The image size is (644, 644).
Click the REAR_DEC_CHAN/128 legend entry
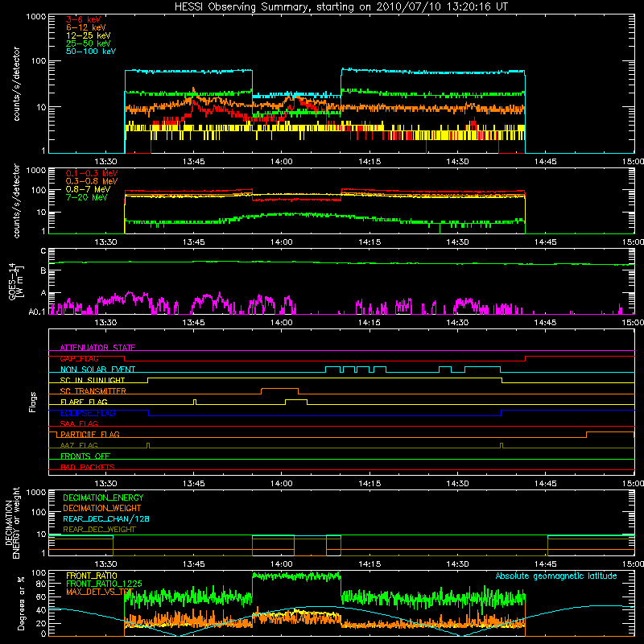click(106, 519)
